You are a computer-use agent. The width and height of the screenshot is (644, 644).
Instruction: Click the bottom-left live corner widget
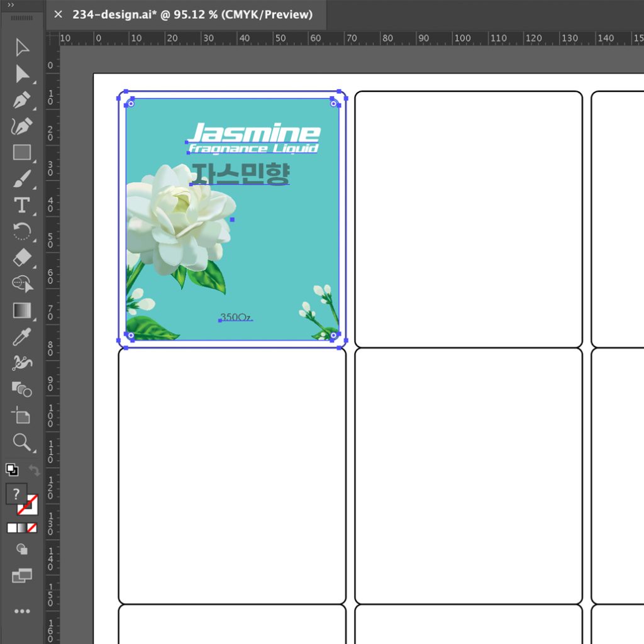pyautogui.click(x=131, y=336)
